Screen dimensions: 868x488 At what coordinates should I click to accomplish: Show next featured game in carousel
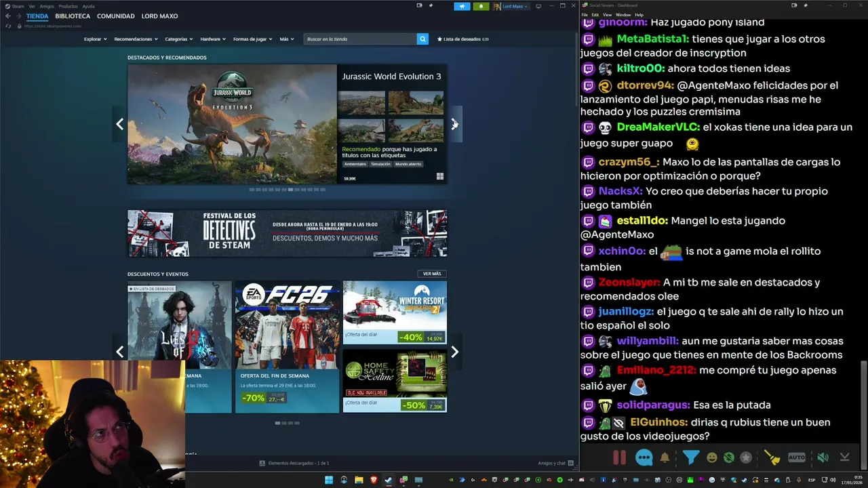455,124
